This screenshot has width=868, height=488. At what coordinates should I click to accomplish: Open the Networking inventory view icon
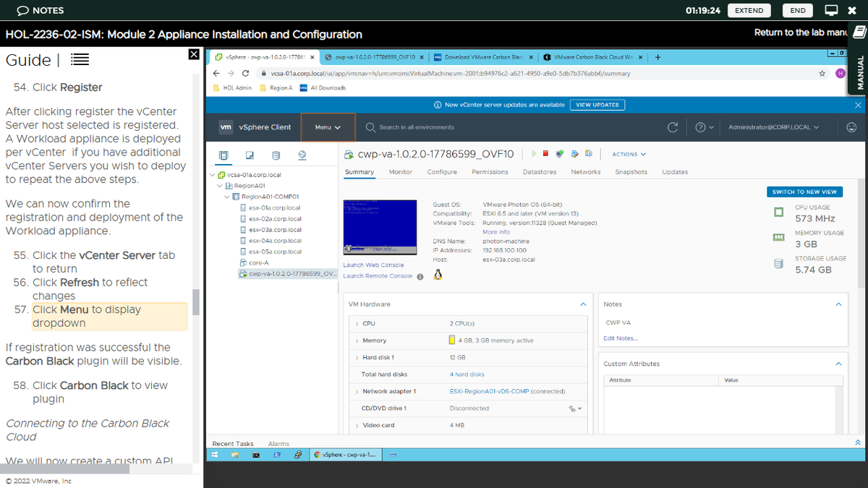[x=302, y=155]
